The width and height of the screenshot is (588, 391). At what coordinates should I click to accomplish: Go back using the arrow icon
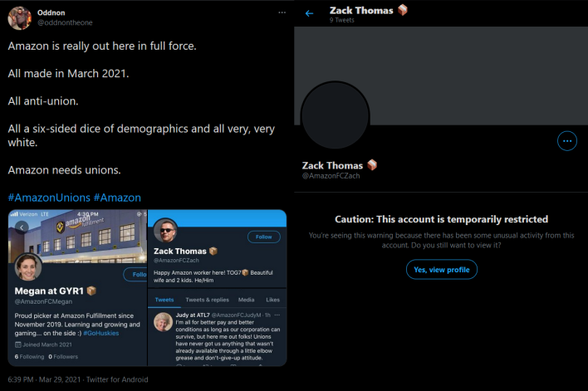309,13
